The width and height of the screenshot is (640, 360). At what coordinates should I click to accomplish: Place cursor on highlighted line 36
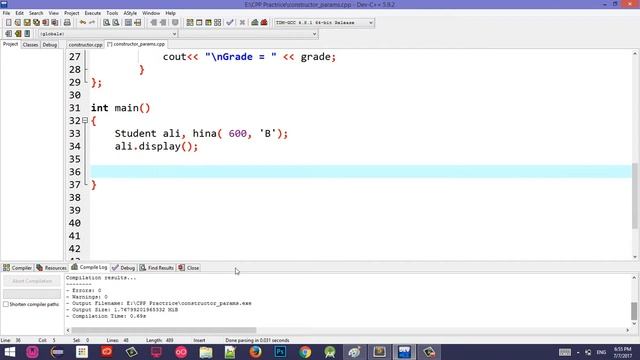click(x=361, y=172)
